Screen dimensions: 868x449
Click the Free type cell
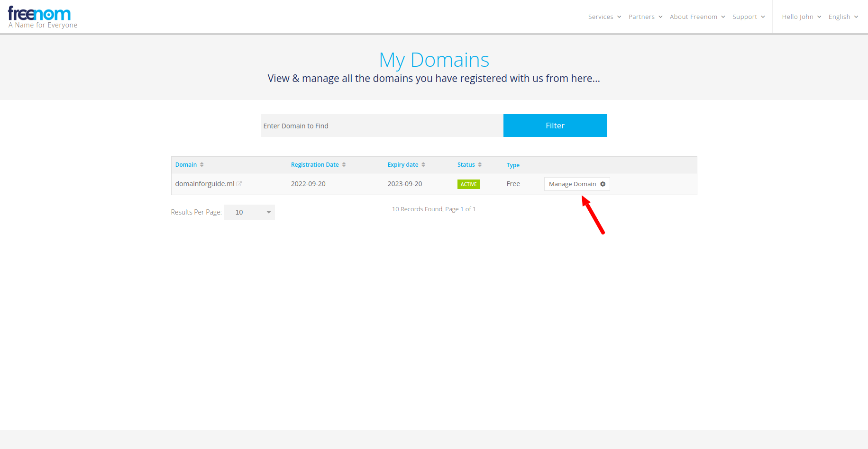[513, 184]
